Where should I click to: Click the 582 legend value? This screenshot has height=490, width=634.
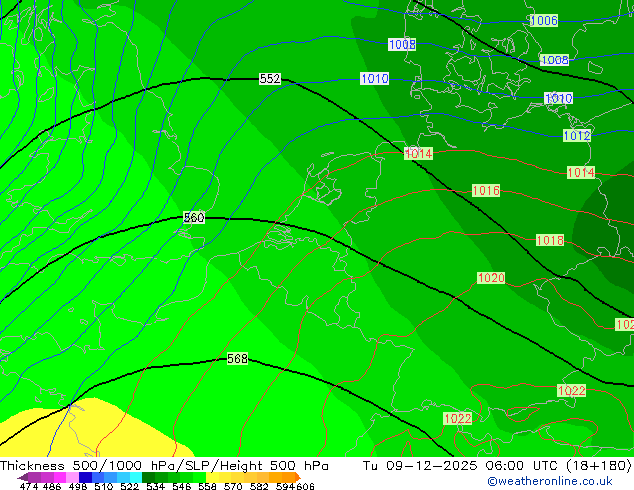pos(259,486)
